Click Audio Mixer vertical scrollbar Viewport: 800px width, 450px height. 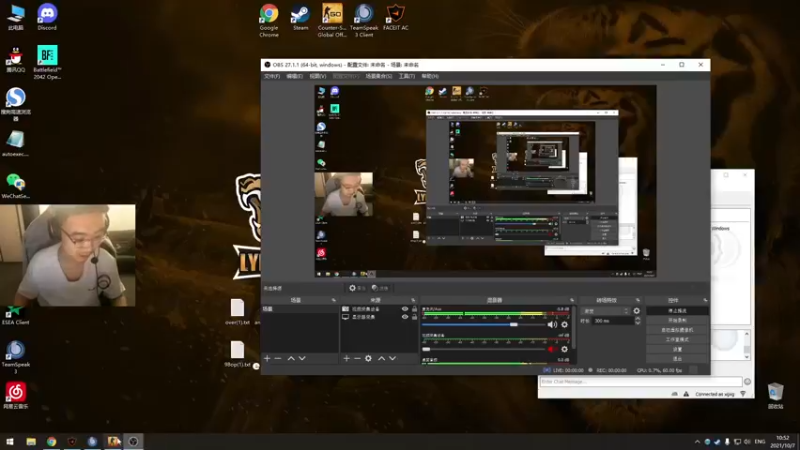pyautogui.click(x=574, y=329)
